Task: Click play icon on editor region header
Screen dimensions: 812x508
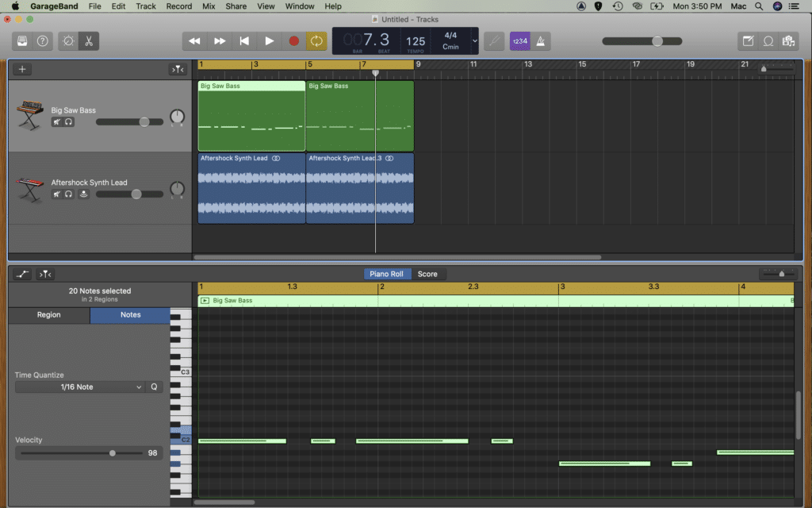Action: [205, 300]
